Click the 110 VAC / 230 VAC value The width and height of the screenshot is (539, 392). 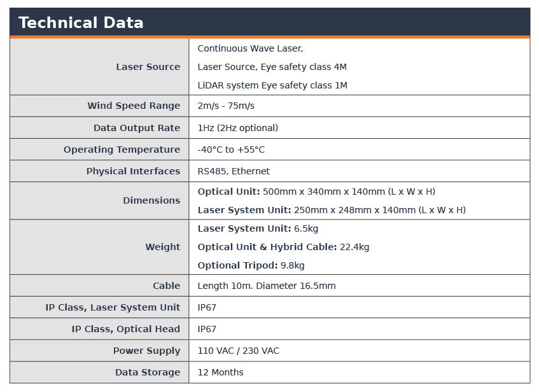238,351
